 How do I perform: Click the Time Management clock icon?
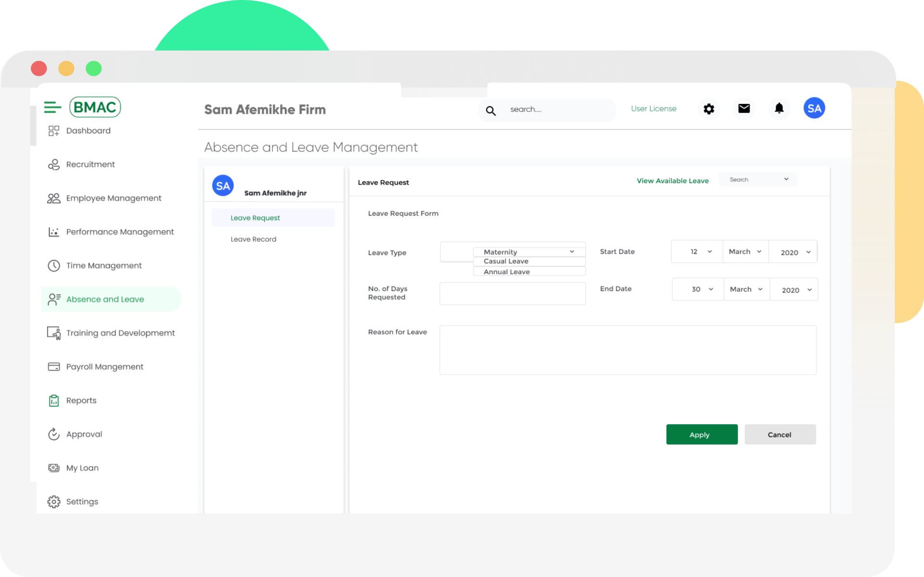click(x=54, y=265)
